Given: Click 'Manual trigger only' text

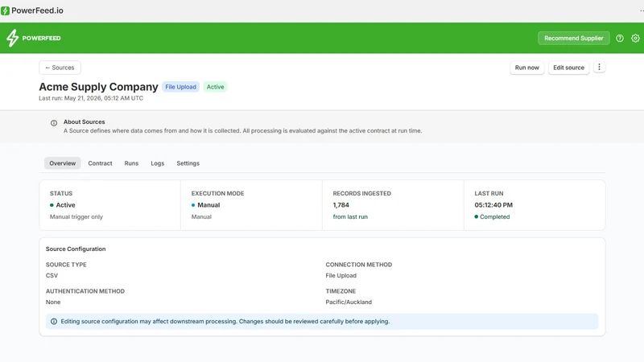Looking at the screenshot, I should tap(76, 216).
